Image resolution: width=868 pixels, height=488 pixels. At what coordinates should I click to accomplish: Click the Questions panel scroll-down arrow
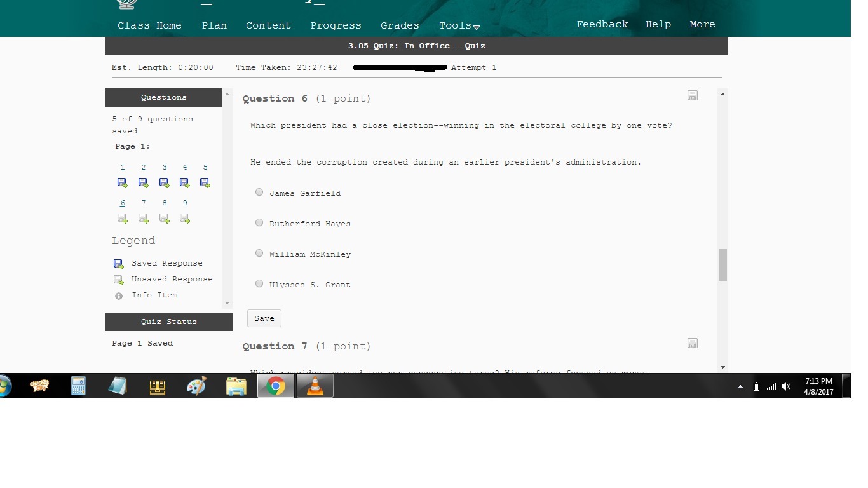coord(227,303)
